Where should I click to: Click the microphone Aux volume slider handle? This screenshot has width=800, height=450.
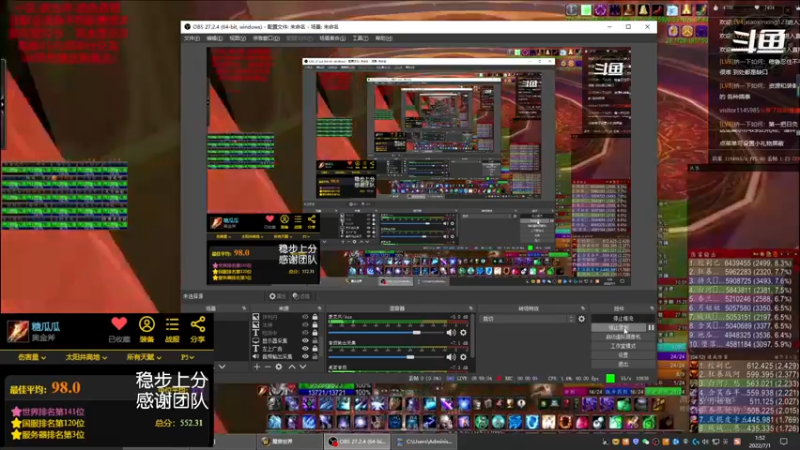[x=416, y=333]
